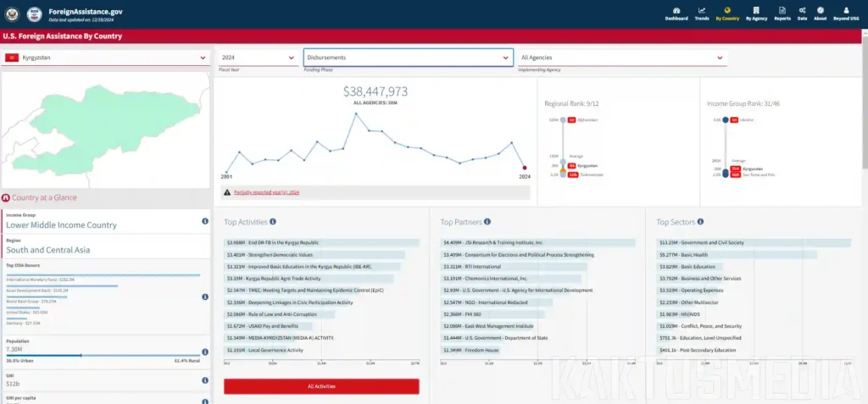Click Ukraine 1st rank label
The width and height of the screenshot is (868, 404).
coord(741,119)
